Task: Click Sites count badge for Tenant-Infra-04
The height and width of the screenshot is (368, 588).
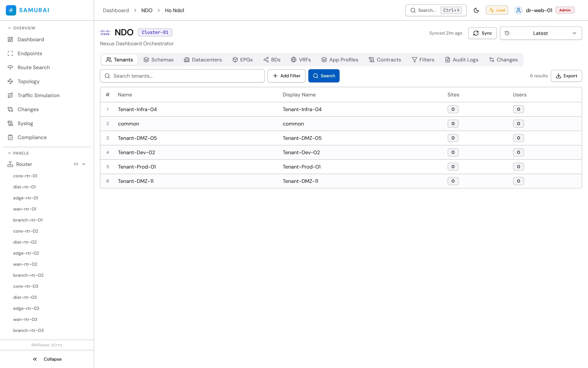Action: click(x=453, y=109)
